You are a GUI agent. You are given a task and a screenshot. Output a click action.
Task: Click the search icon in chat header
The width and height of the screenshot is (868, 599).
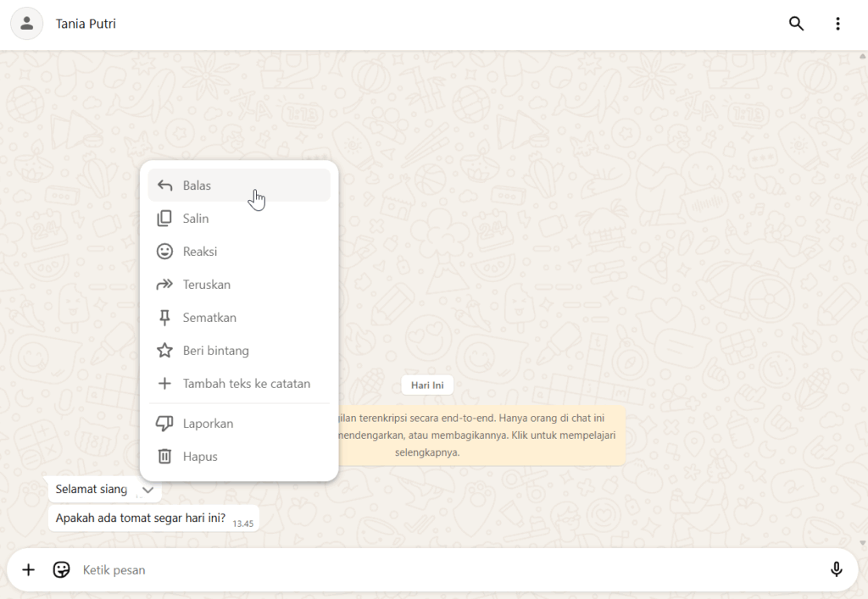tap(796, 24)
